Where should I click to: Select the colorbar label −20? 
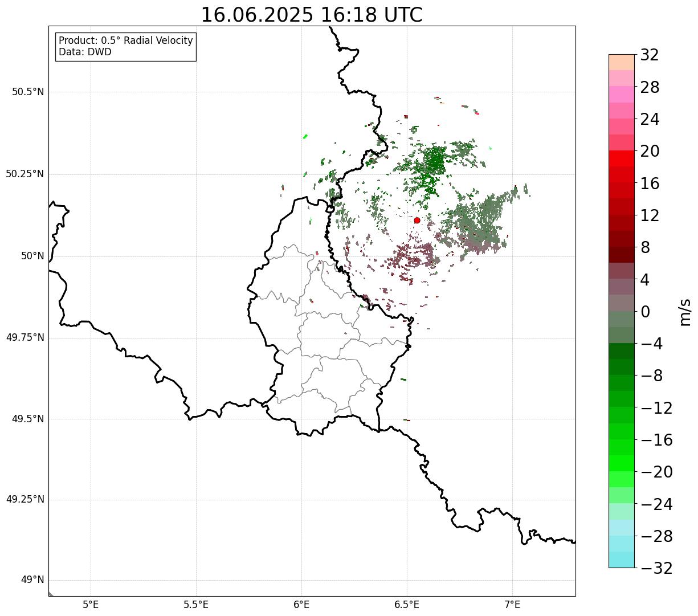coord(656,472)
